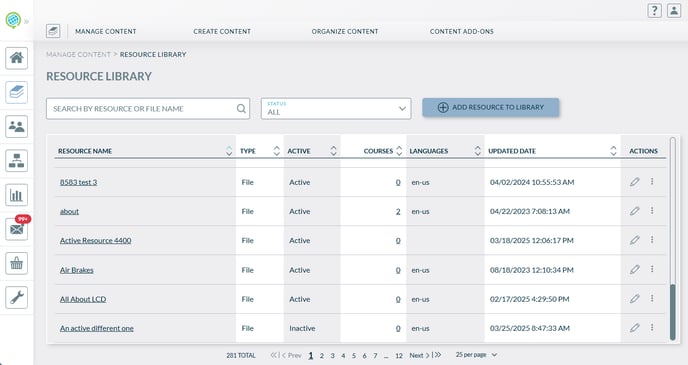This screenshot has width=688, height=365.
Task: Open the user profile icon
Action: pyautogui.click(x=674, y=11)
